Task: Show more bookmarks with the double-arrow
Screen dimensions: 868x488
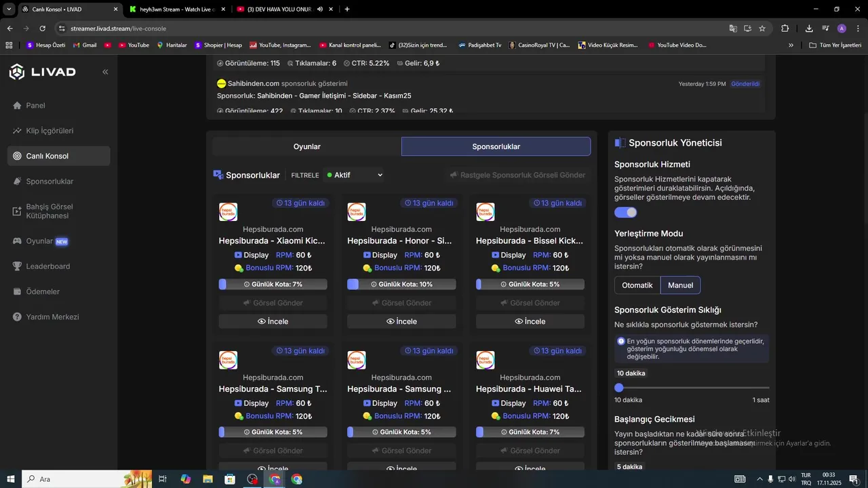Action: (791, 45)
